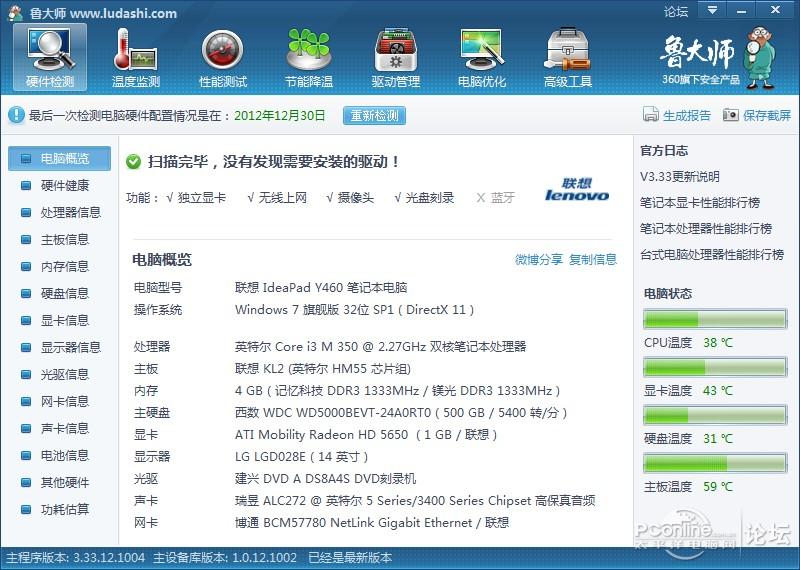Click the icon beside 硬件健康
Image resolution: width=800 pixels, height=570 pixels.
26,185
